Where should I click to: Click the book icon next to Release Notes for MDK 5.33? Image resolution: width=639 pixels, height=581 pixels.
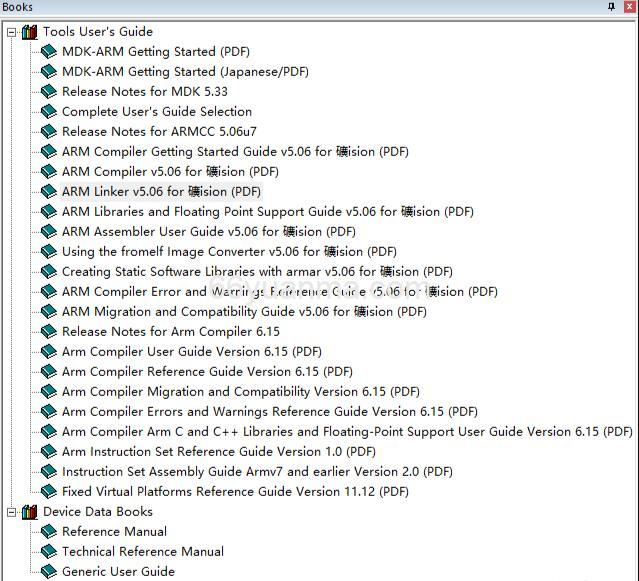pyautogui.click(x=48, y=91)
